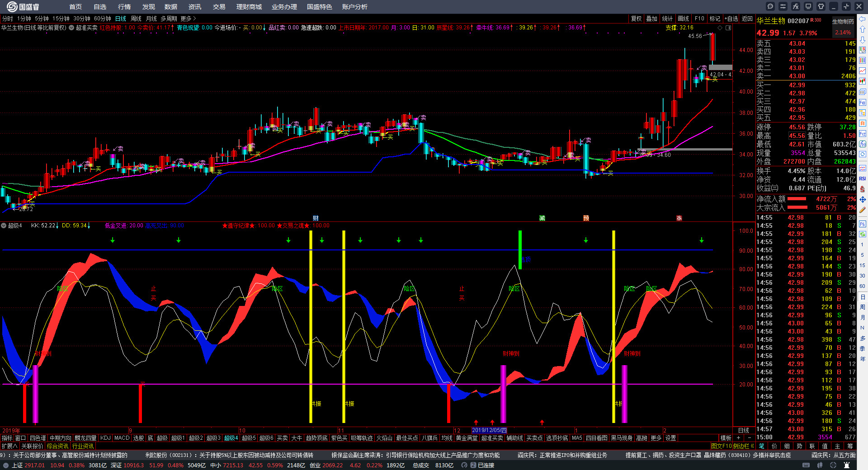Viewport: 868px width, 470px height.
Task: Toggle the check circle before 超准买卖 label
Action: [71, 28]
